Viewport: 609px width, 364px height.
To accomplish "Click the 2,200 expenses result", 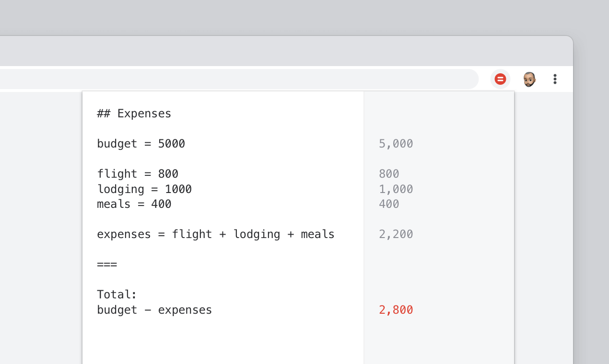I will [396, 234].
